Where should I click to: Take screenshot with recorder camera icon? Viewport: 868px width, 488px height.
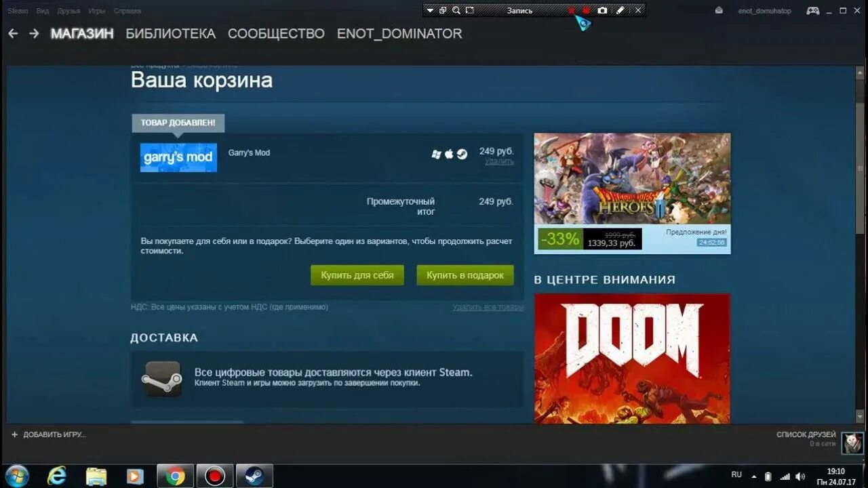[602, 10]
